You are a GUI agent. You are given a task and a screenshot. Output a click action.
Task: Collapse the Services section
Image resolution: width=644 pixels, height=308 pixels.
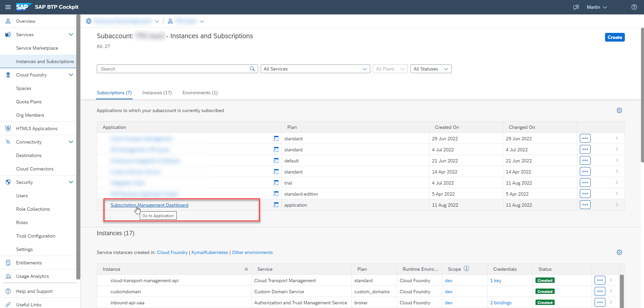click(71, 35)
